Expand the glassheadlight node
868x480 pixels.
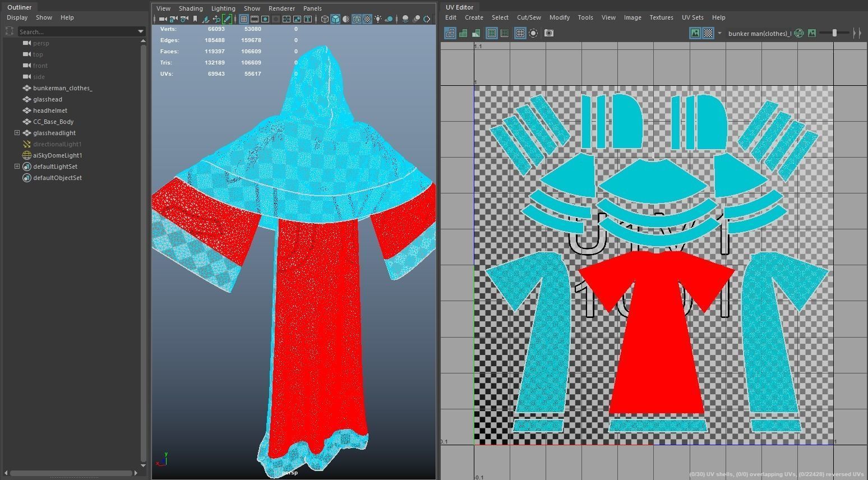[x=17, y=133]
